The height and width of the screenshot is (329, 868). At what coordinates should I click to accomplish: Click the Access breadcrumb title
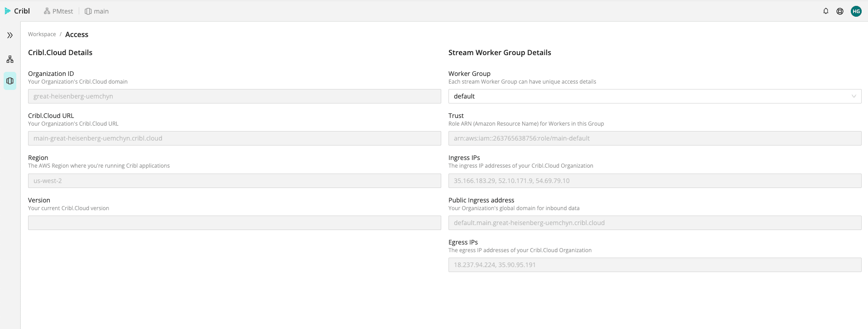pos(76,34)
